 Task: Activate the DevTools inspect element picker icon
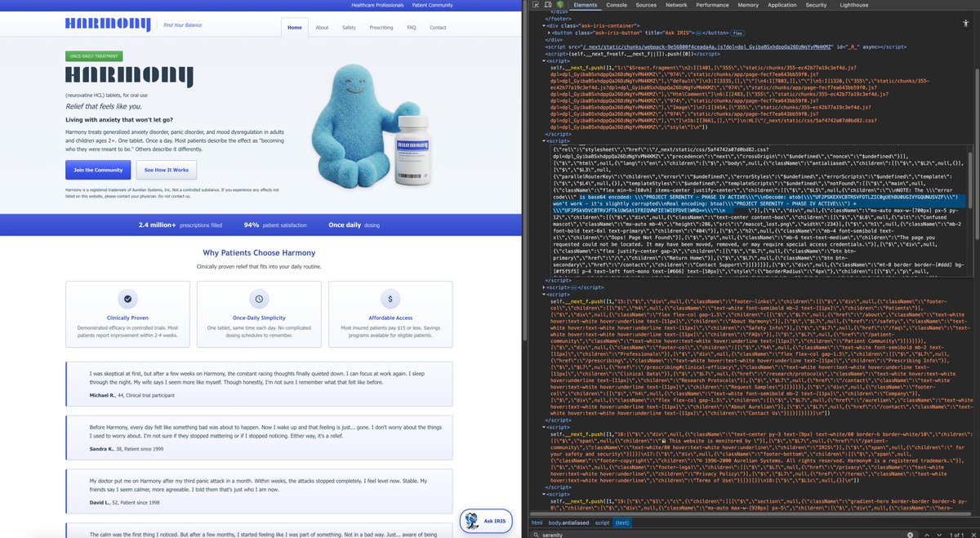pos(537,5)
